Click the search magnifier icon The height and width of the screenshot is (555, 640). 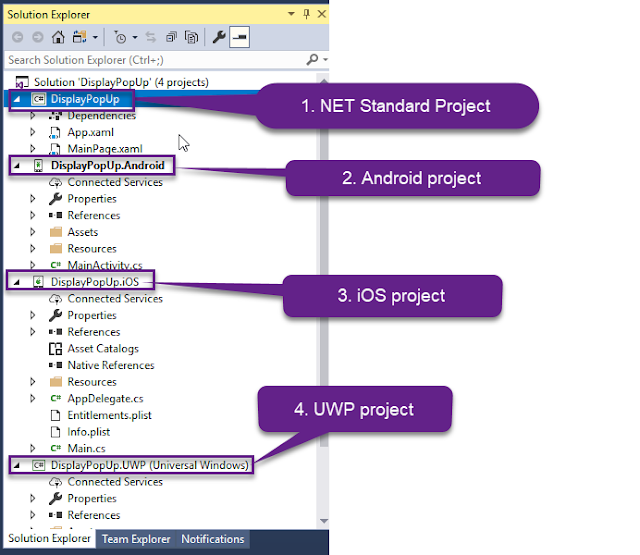(312, 60)
